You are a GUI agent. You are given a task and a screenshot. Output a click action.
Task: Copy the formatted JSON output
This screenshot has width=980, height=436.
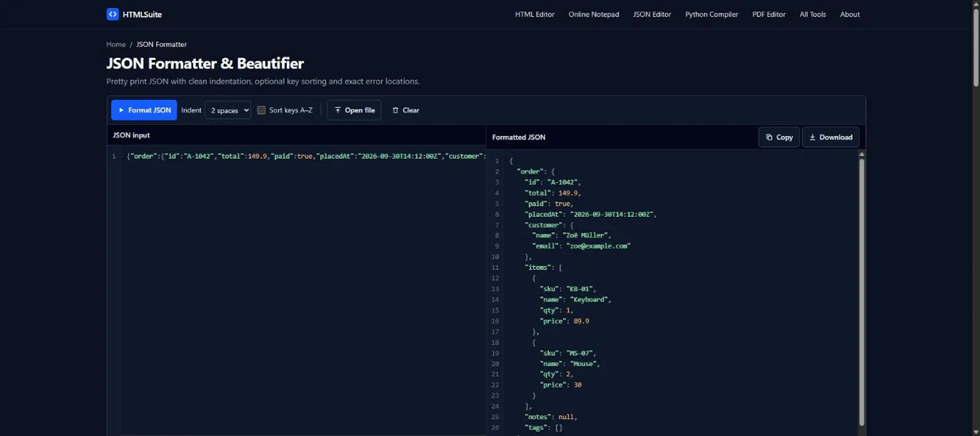tap(779, 137)
